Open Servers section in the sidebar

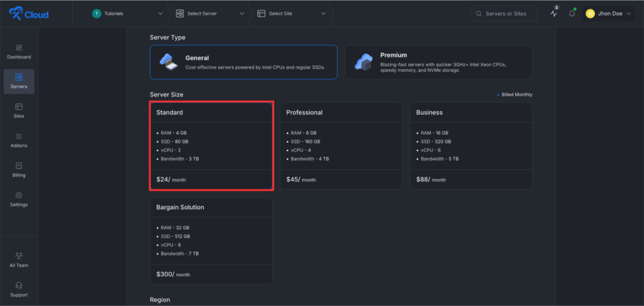[x=19, y=81]
